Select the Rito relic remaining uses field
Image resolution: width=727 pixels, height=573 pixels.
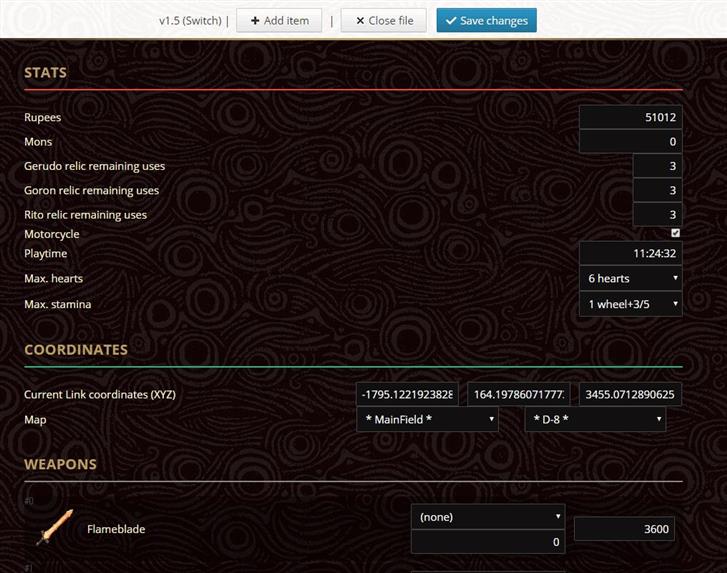657,214
